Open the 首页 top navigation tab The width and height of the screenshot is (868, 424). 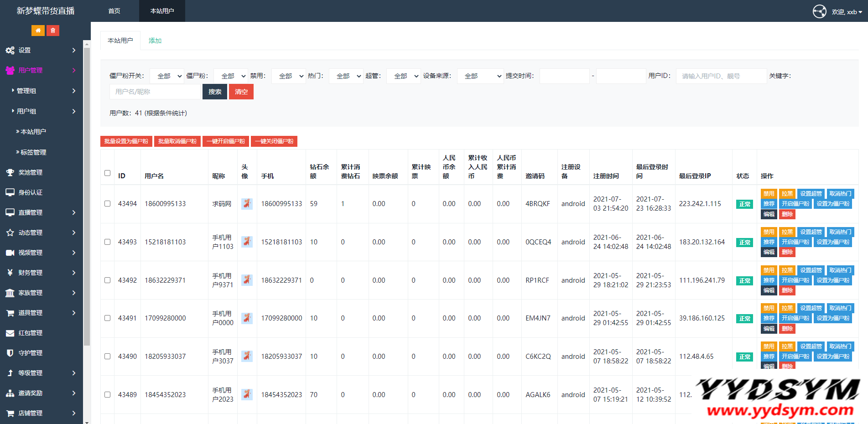[x=114, y=11]
